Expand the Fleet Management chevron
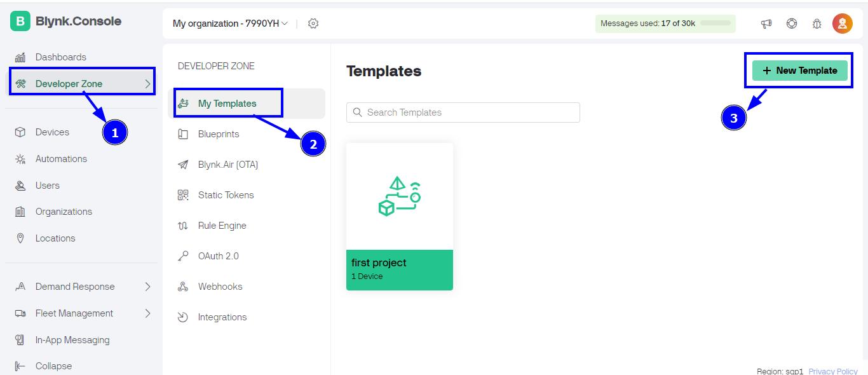868x375 pixels. [148, 313]
